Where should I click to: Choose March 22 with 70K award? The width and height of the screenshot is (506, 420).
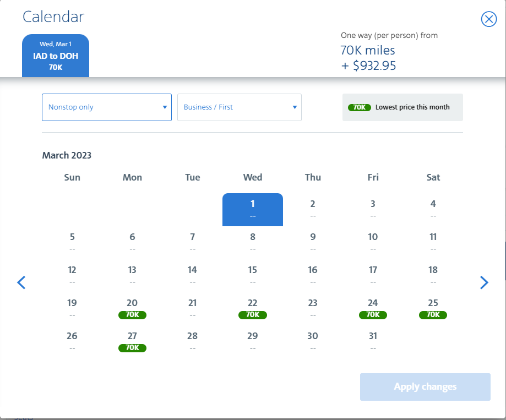pos(253,308)
